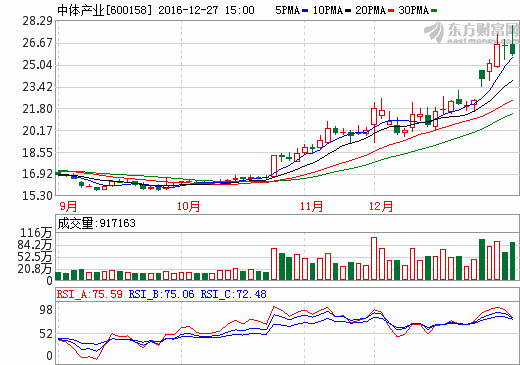Image resolution: width=520 pixels, height=365 pixels.
Task: Click the 52 label on RSI axis
Action: (46, 334)
